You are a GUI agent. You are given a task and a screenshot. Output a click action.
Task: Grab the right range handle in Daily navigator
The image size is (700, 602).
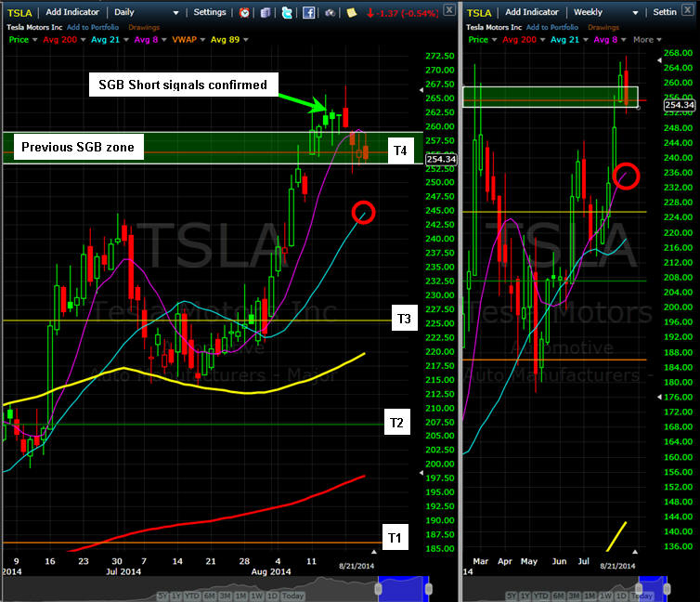coord(429,589)
